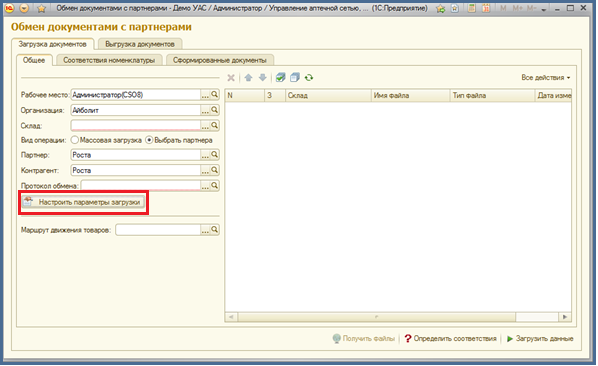Click magnifier icon of Маршрут движения товаров

[x=215, y=230]
